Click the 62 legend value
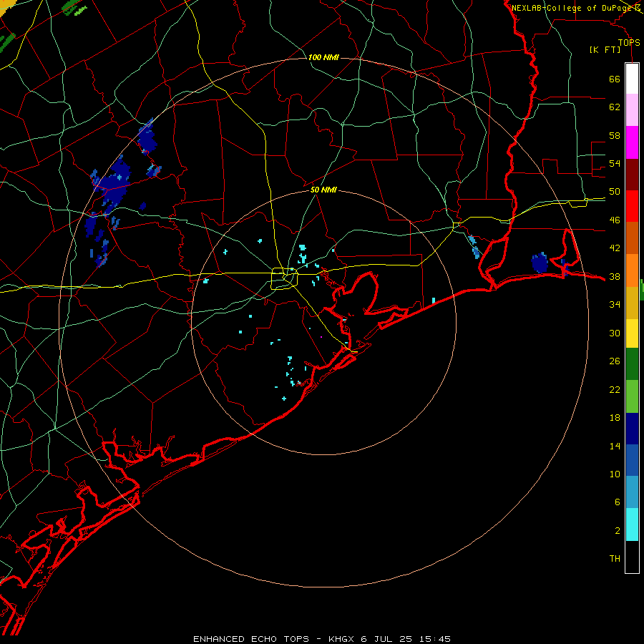Image resolution: width=644 pixels, height=644 pixels. click(615, 107)
